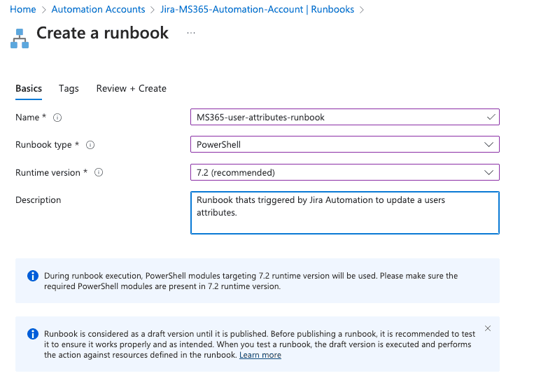Click the info icon in the 7.2 runtime notice
Image resolution: width=555 pixels, height=392 pixels.
[33, 276]
